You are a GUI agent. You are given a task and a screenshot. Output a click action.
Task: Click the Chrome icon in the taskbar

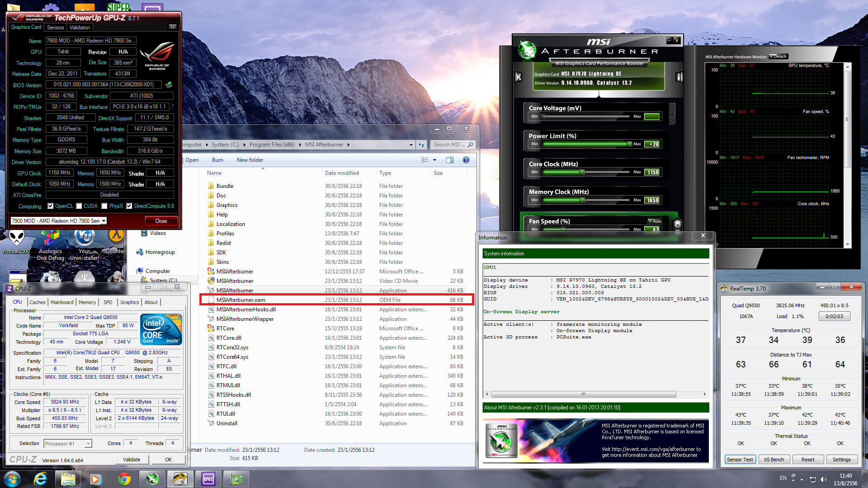[x=124, y=479]
